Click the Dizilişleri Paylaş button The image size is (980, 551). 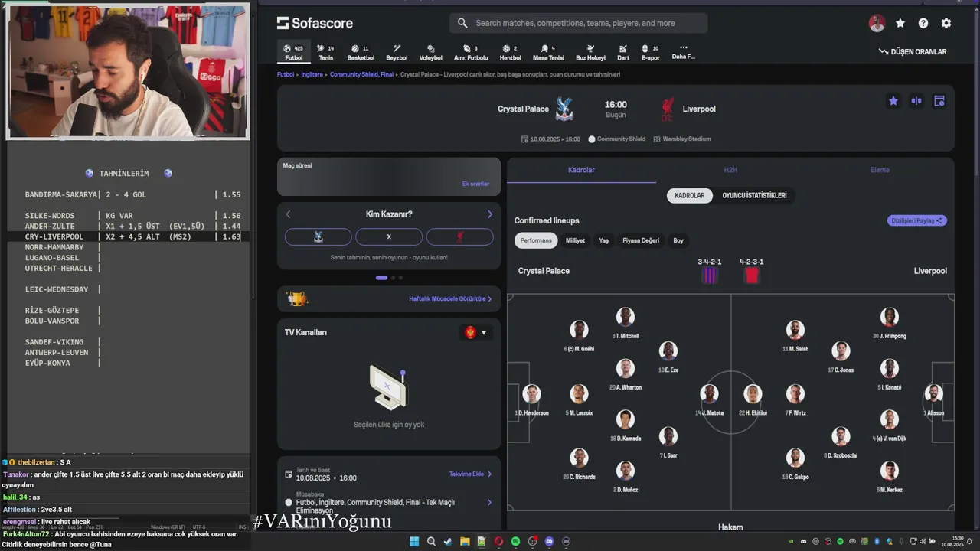[917, 220]
